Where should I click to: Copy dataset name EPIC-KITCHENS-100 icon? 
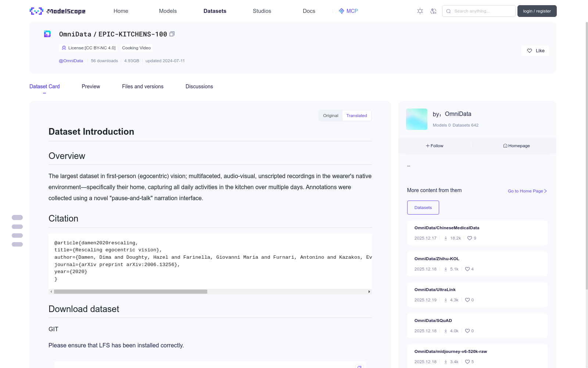point(172,34)
